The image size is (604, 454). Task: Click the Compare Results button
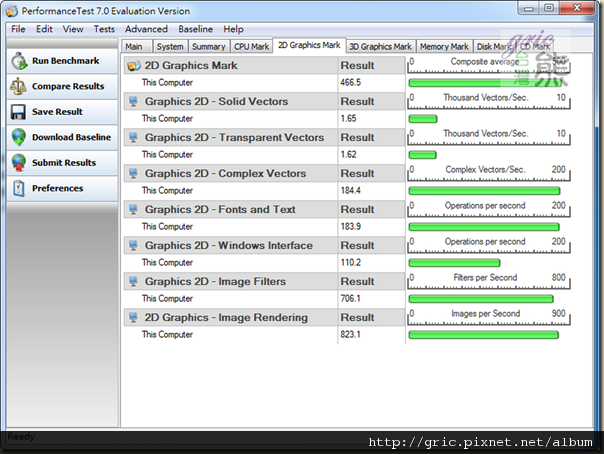coord(62,86)
